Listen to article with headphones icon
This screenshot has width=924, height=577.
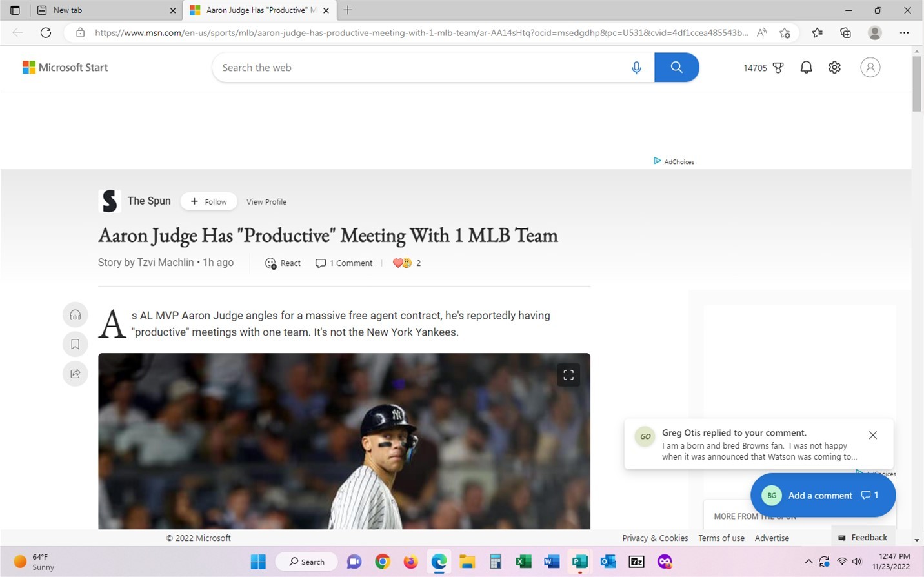[75, 314]
